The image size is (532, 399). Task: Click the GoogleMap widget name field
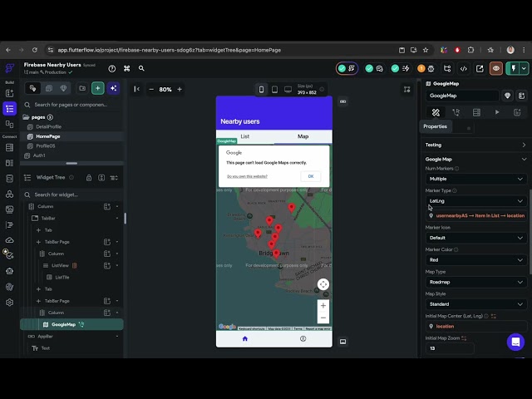click(462, 96)
